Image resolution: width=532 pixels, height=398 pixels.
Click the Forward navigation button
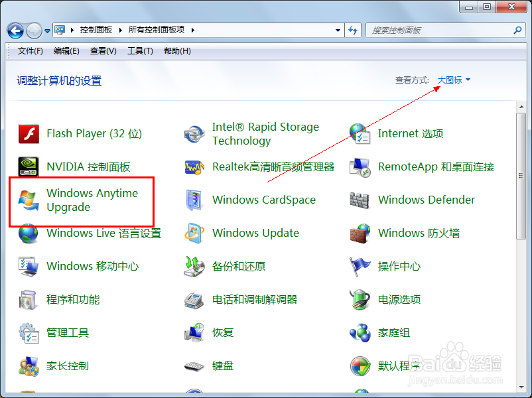[x=34, y=31]
